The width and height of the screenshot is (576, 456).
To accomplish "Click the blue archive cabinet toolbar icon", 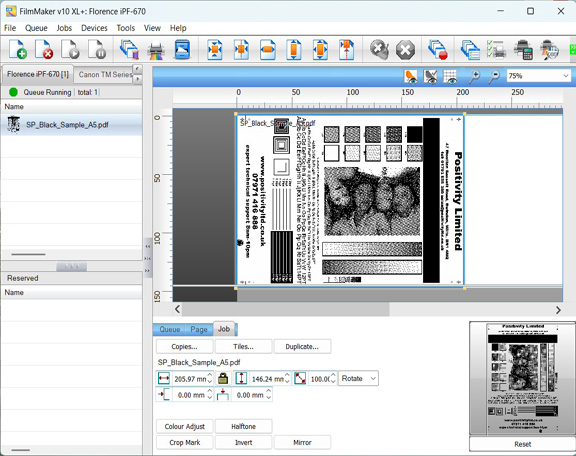I will pos(182,49).
